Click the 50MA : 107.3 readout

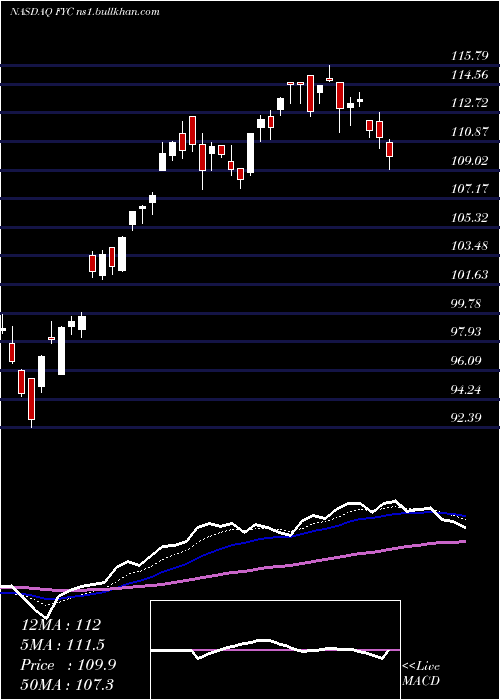(68, 685)
